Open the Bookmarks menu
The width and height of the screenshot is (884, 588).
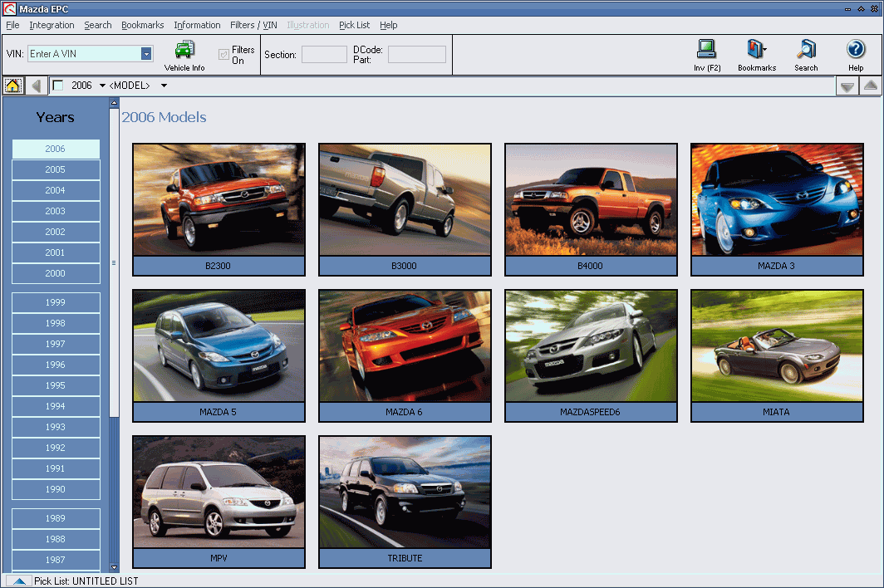[142, 25]
